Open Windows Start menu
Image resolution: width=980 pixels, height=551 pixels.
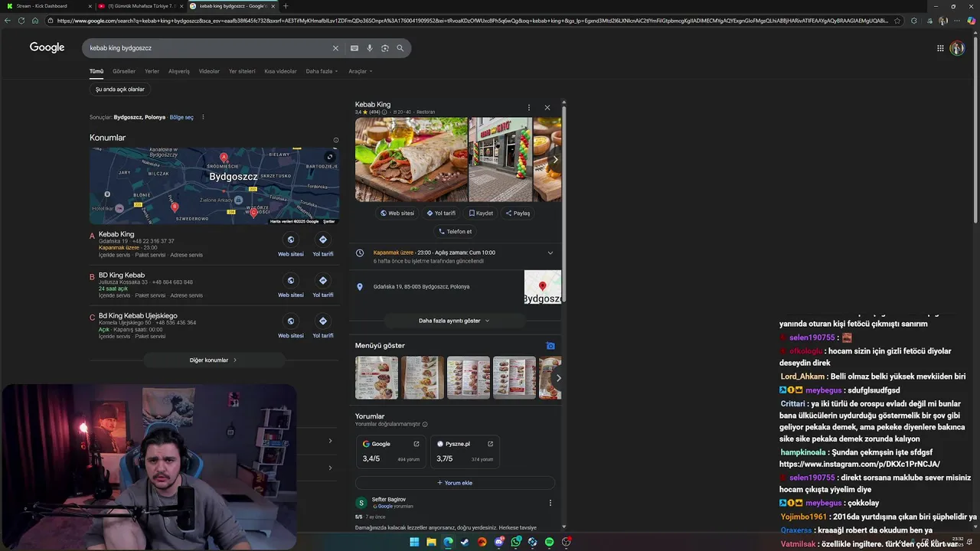pos(414,542)
